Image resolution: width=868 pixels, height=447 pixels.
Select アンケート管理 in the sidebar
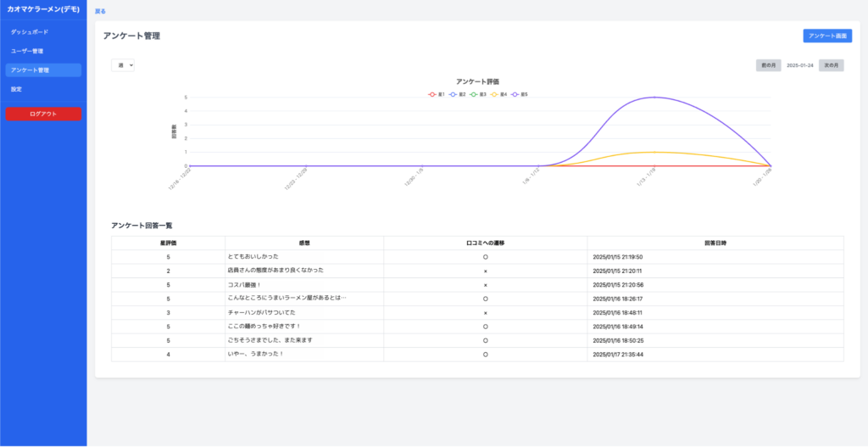tap(31, 70)
